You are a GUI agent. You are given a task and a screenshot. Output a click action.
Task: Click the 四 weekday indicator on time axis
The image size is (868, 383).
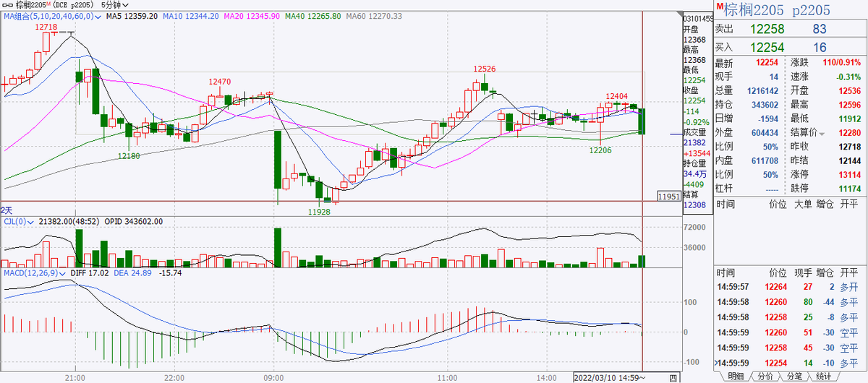673,377
